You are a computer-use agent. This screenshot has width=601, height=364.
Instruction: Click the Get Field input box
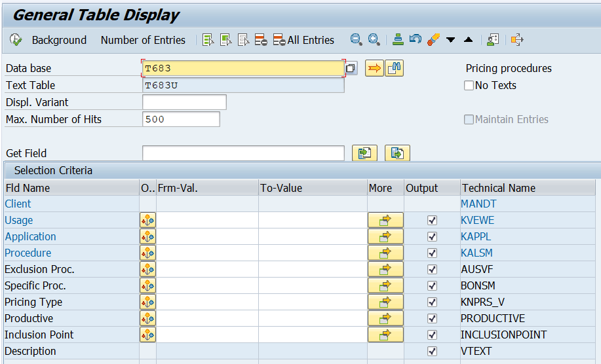click(243, 153)
